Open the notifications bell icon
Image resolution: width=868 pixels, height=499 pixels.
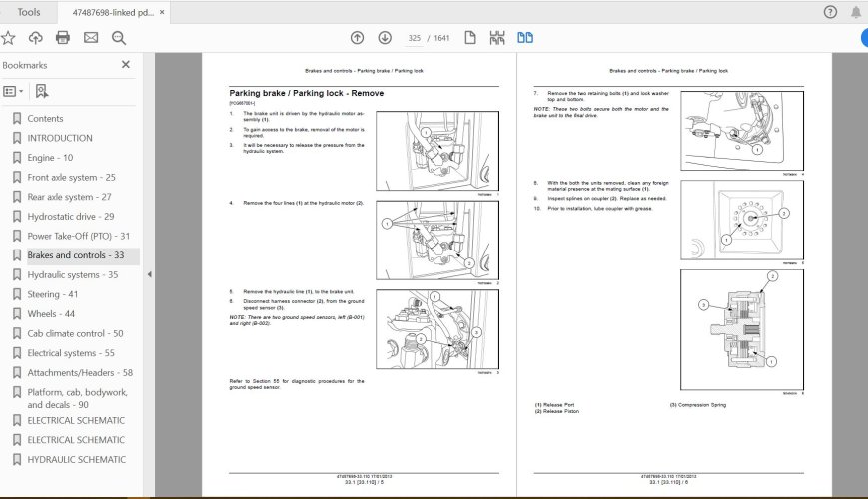coord(856,12)
